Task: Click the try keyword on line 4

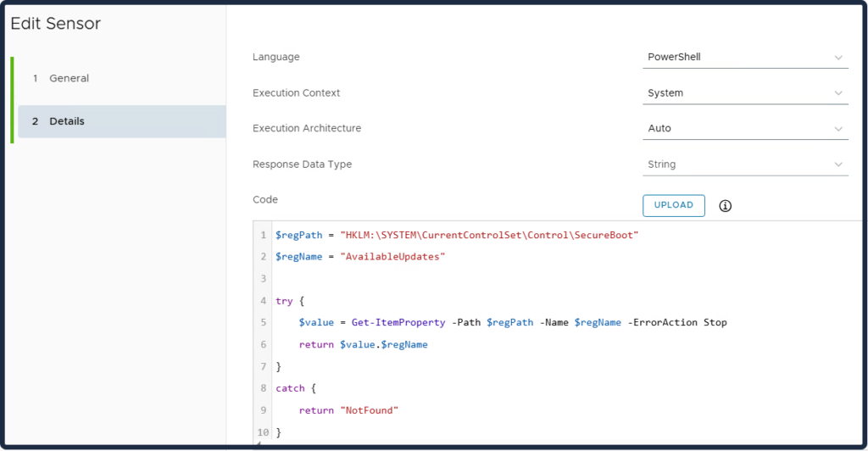Action: pyautogui.click(x=284, y=301)
